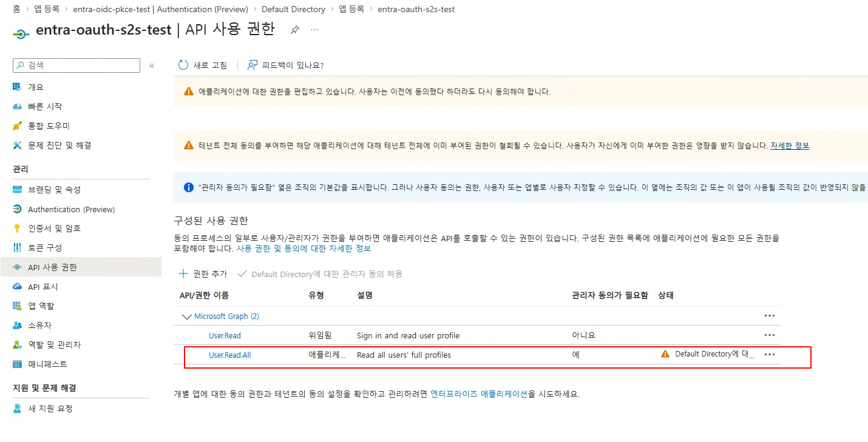Click the 매니페스트 icon in sidebar
868x442 pixels.
(18, 364)
